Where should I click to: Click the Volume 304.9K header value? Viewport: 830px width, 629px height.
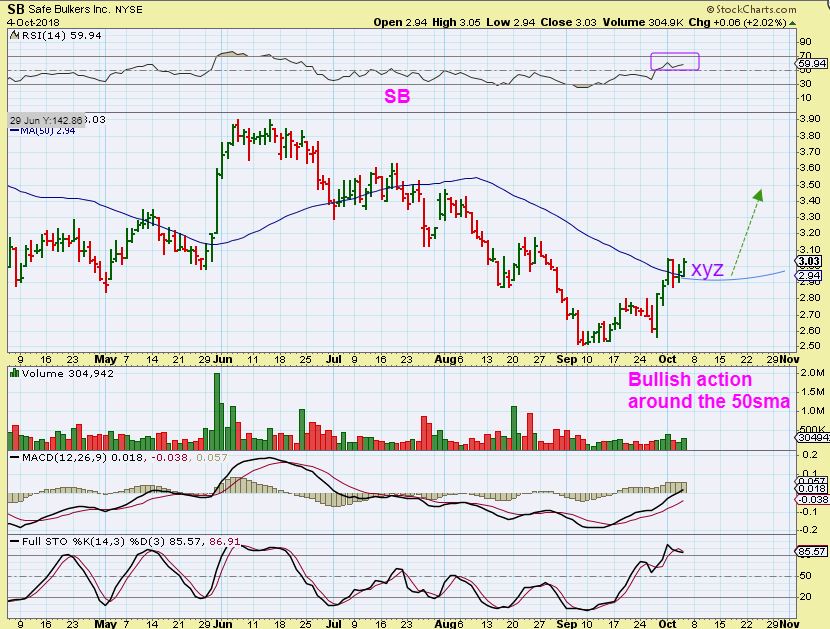click(642, 22)
